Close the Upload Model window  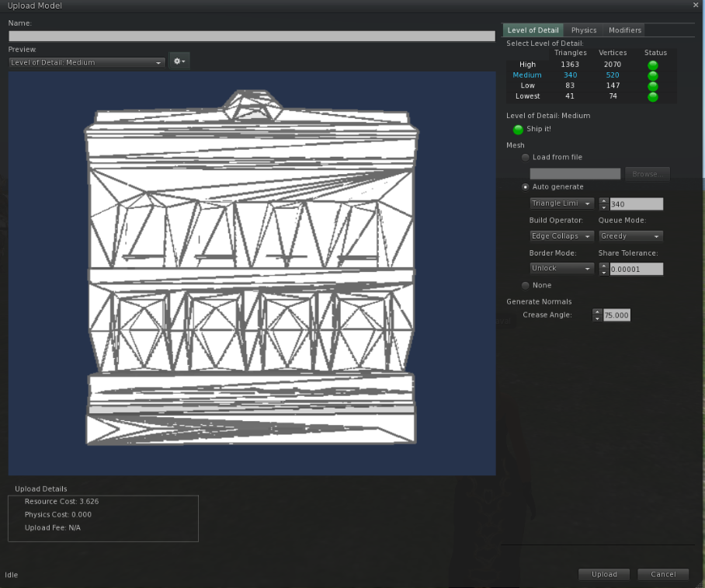pos(695,5)
